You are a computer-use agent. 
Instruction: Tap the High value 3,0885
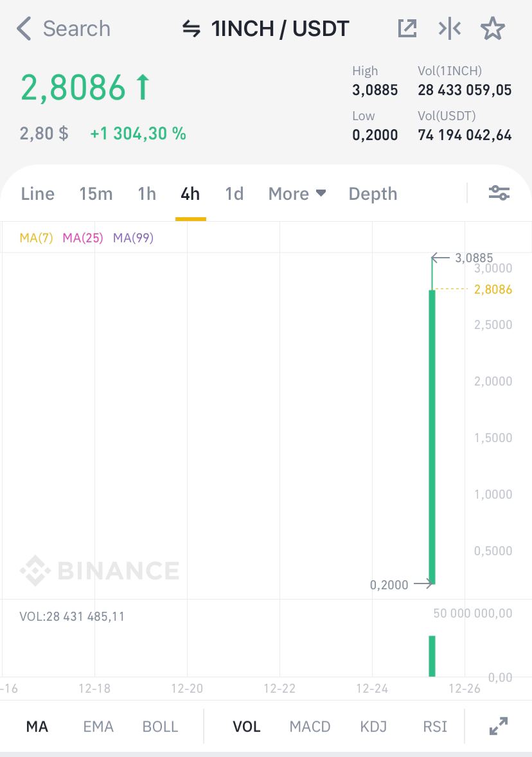point(375,90)
